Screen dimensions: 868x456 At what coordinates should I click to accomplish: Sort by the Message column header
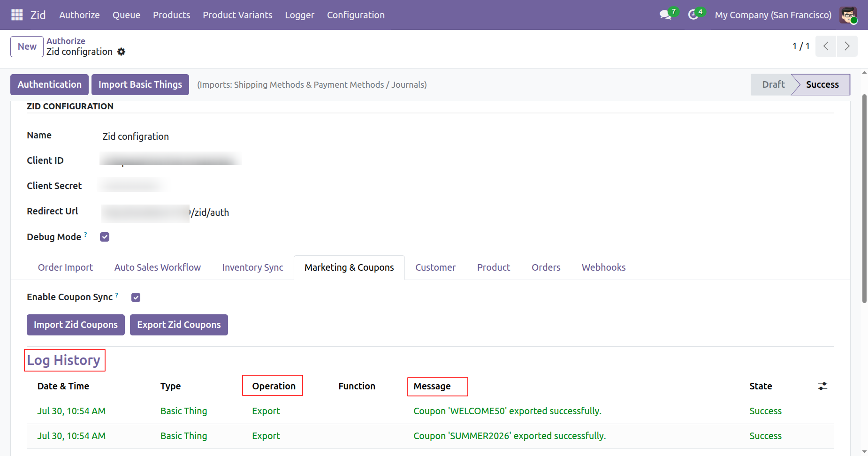[x=432, y=386]
